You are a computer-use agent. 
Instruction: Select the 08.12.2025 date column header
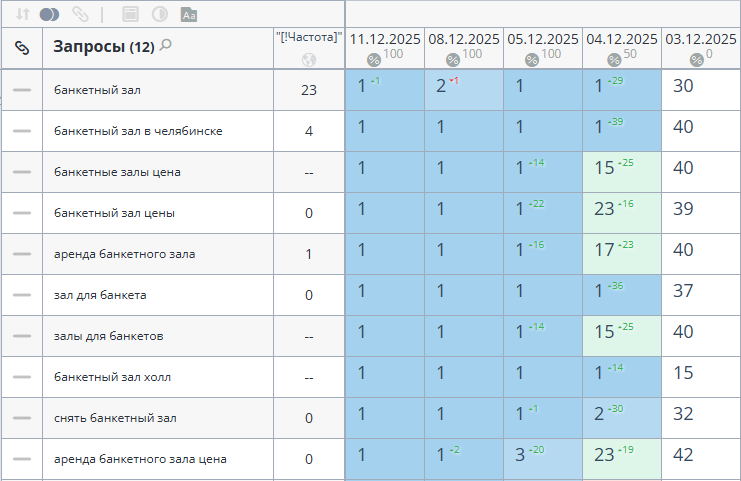(x=463, y=39)
